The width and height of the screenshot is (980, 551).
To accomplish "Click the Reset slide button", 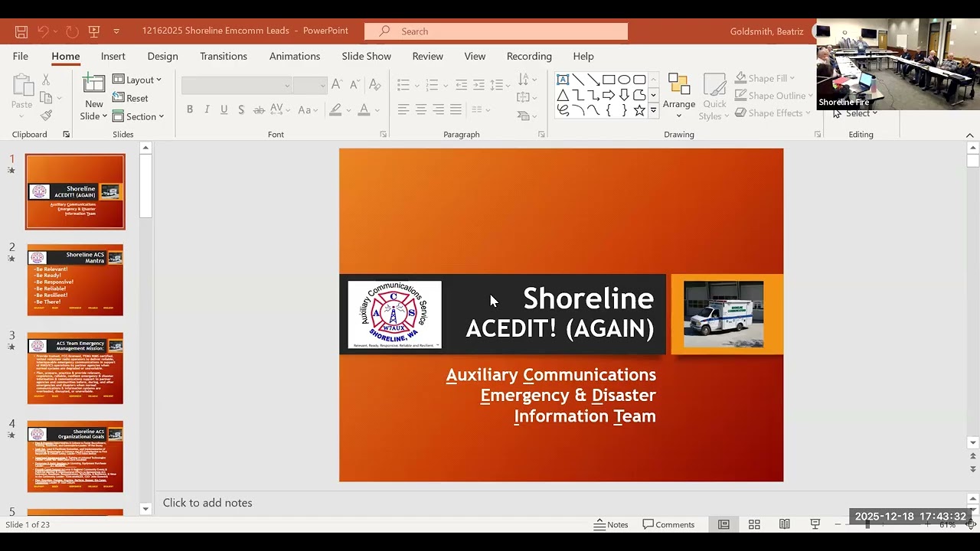I will [x=131, y=98].
